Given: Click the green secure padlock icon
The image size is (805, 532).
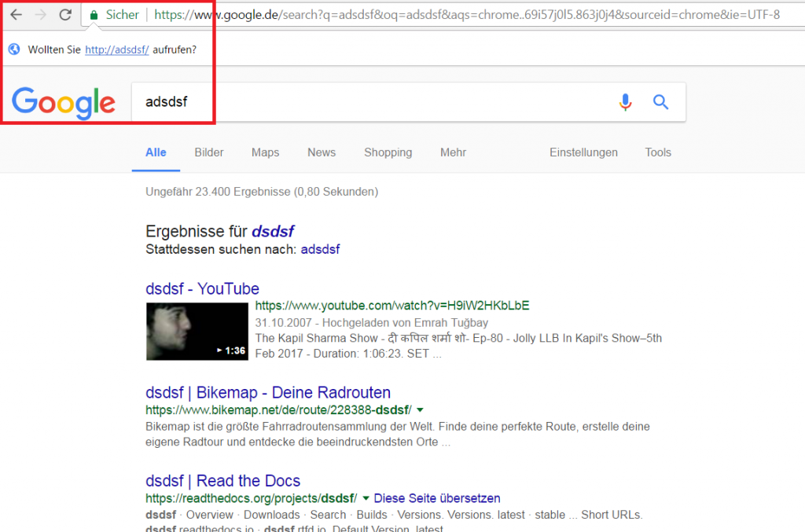Looking at the screenshot, I should pyautogui.click(x=94, y=15).
